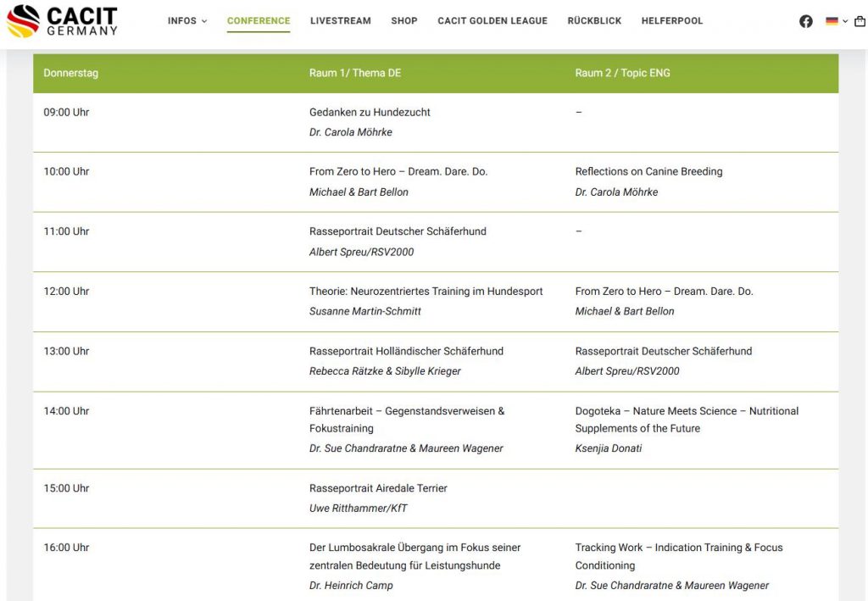Viewport: 868px width, 601px height.
Task: Click the Dogoteka Nature Meets Science entry
Action: click(687, 411)
